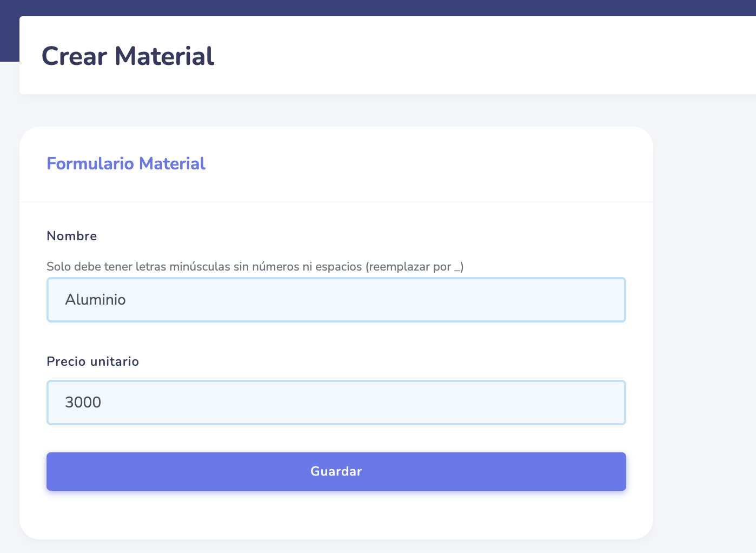Click the Crear Material page title
756x553 pixels.
pos(128,56)
